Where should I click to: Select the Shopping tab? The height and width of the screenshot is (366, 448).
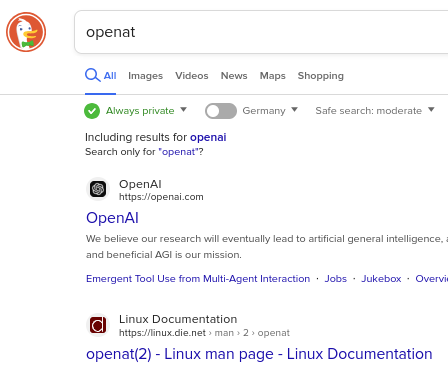[x=321, y=76]
